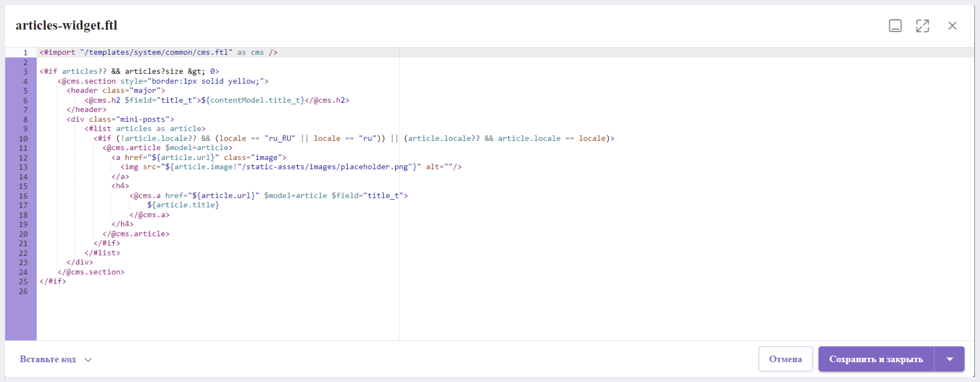Click 'articles?size' on line 3
This screenshot has height=382, width=980.
(154, 71)
